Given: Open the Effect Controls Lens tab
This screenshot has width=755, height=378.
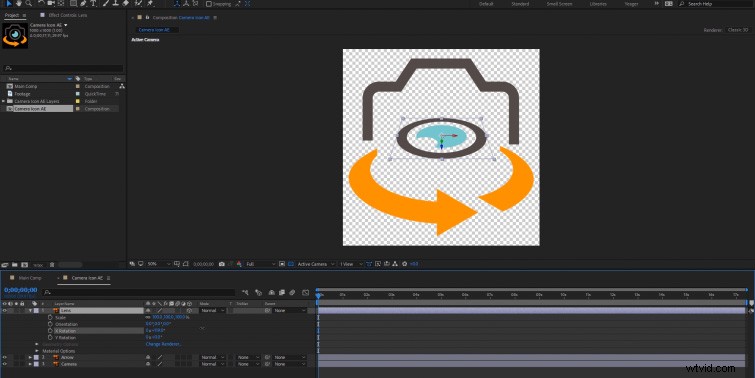Looking at the screenshot, I should click(x=67, y=15).
